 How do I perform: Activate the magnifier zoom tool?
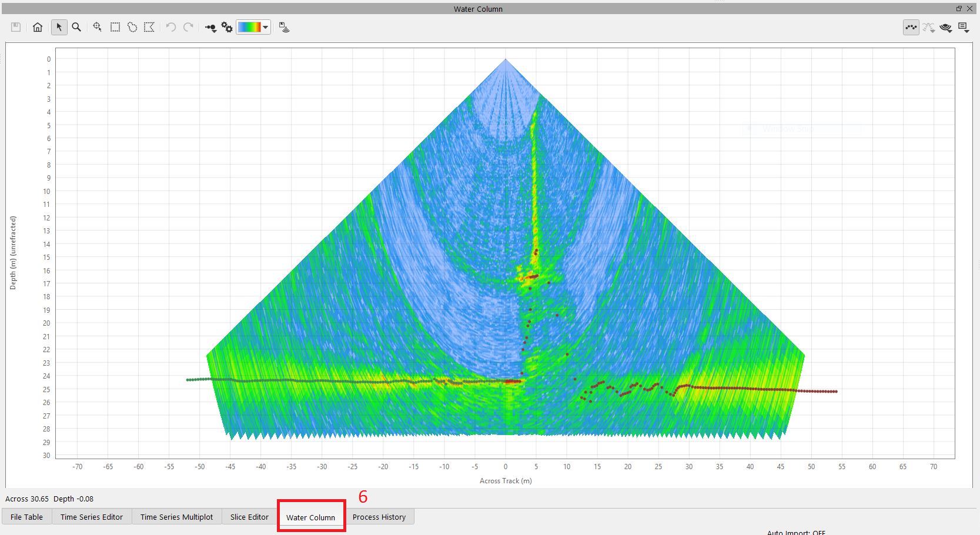(x=76, y=27)
